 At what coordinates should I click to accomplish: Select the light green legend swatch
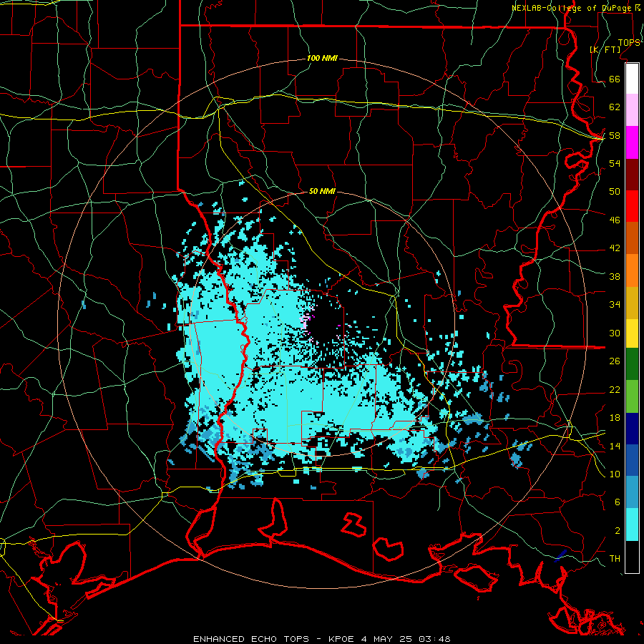[632, 396]
